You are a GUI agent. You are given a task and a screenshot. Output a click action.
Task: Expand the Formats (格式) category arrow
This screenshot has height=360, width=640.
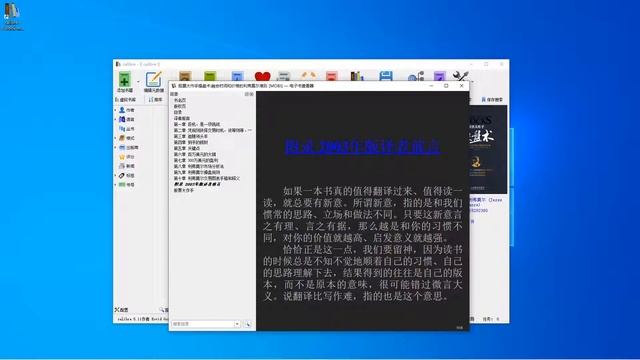point(116,138)
